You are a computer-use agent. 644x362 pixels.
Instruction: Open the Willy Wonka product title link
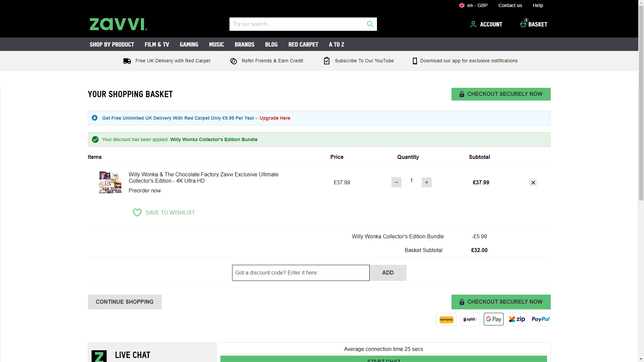(x=204, y=178)
